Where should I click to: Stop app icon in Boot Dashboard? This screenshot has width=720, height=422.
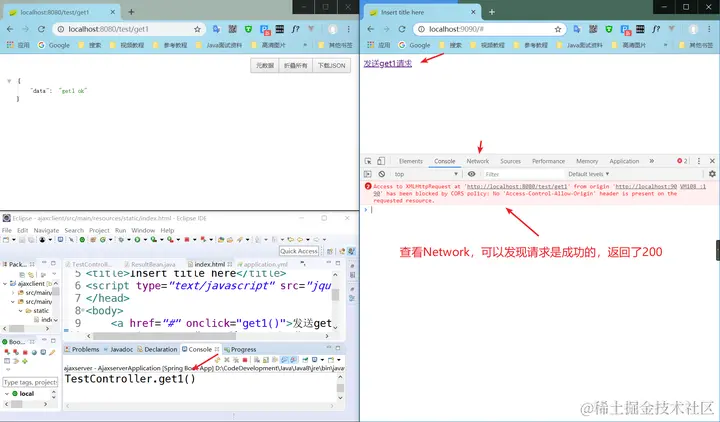[25, 352]
